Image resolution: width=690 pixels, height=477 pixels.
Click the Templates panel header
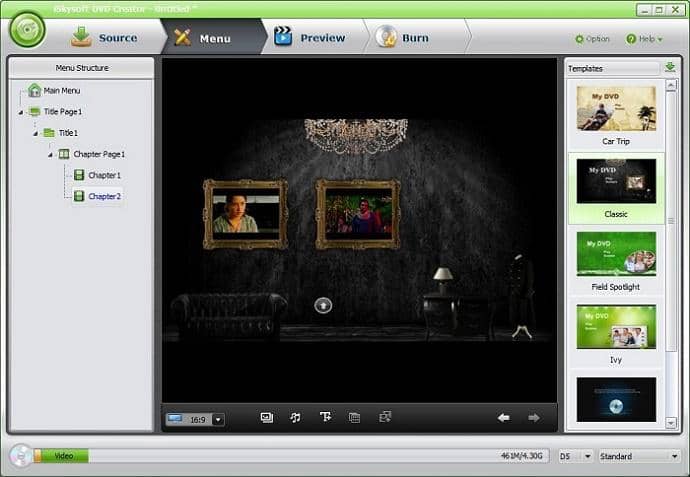[x=613, y=68]
